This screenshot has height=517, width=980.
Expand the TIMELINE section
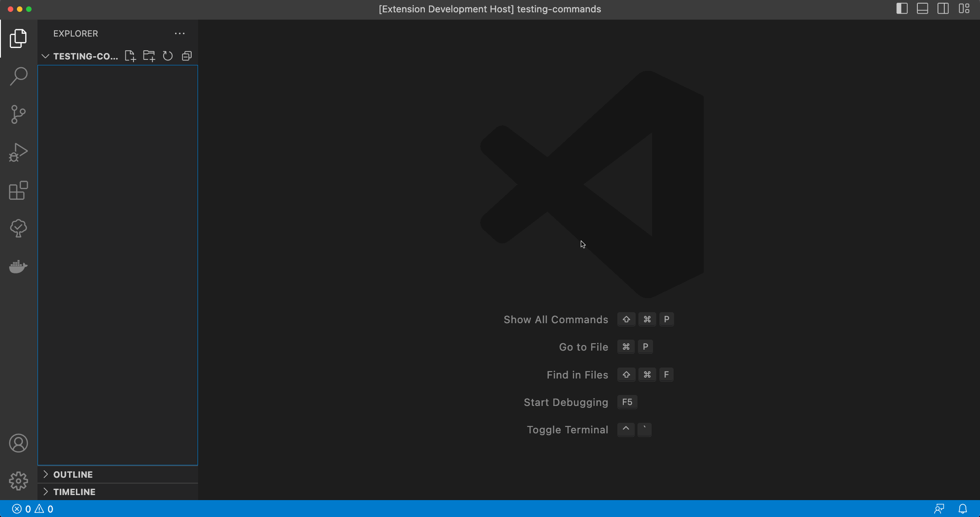tap(74, 492)
